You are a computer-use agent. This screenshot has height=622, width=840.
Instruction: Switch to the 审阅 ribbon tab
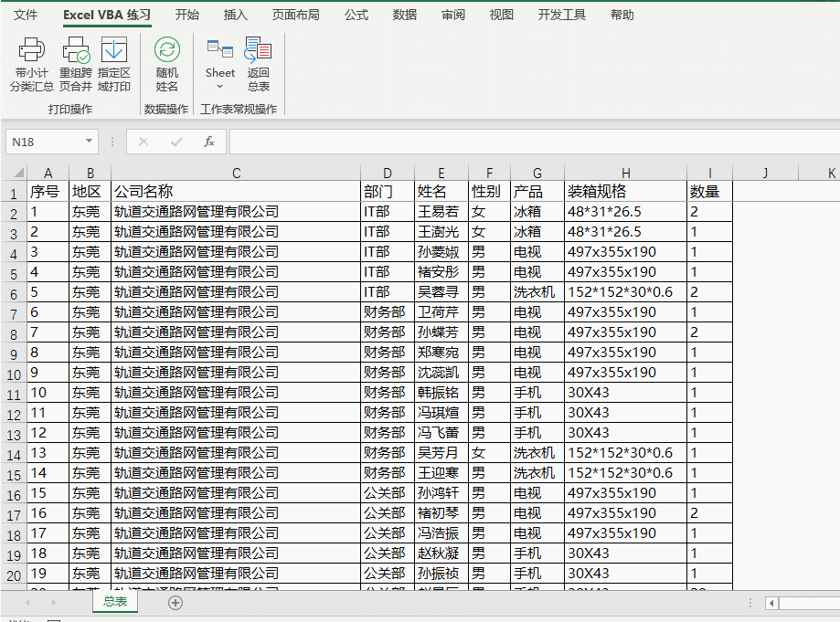[x=453, y=15]
